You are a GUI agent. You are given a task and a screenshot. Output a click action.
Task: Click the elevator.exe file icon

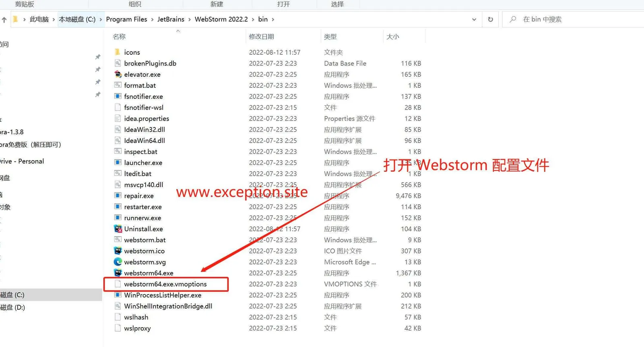pyautogui.click(x=118, y=75)
